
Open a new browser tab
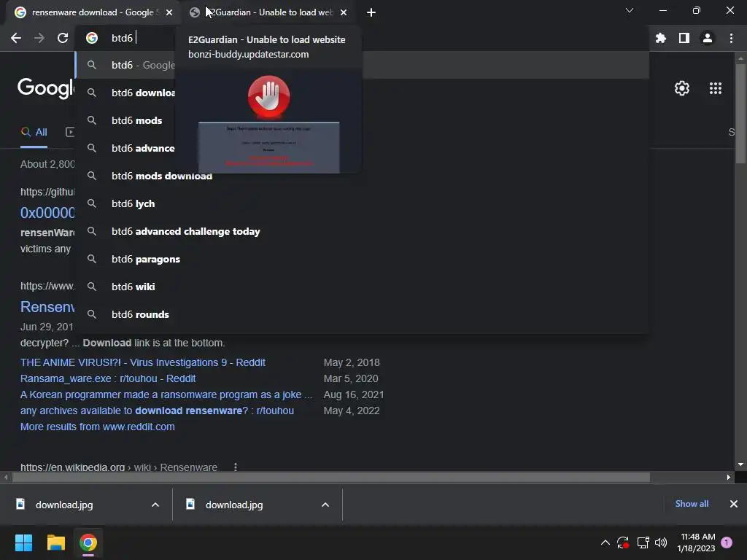(x=371, y=12)
